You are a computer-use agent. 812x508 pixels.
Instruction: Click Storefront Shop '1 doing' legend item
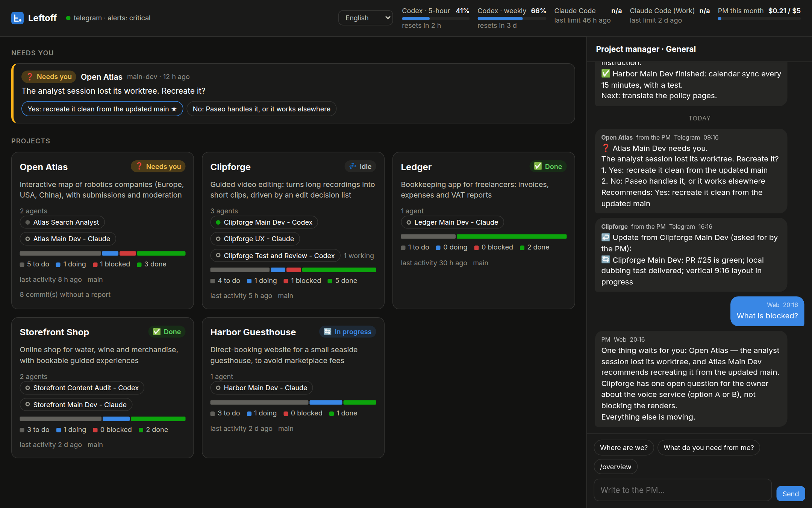[71, 430]
